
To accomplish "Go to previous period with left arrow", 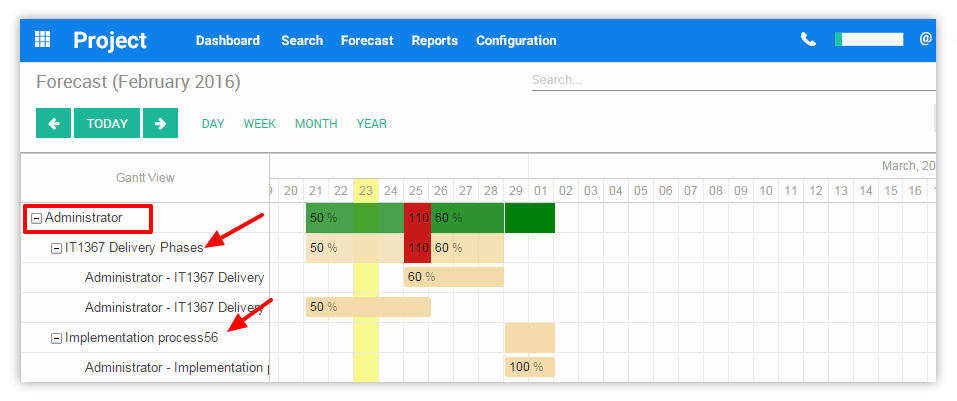I will (53, 124).
